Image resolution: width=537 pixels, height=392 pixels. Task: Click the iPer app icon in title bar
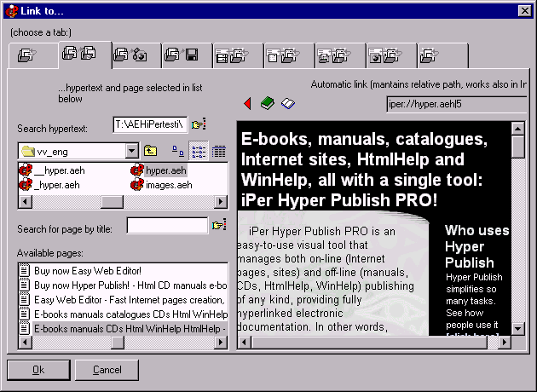(x=12, y=11)
